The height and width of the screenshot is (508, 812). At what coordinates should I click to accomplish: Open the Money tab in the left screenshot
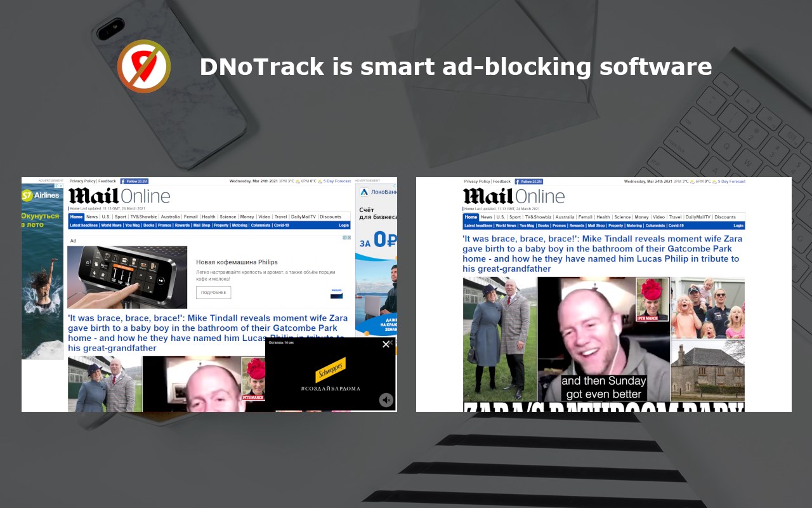pyautogui.click(x=247, y=217)
